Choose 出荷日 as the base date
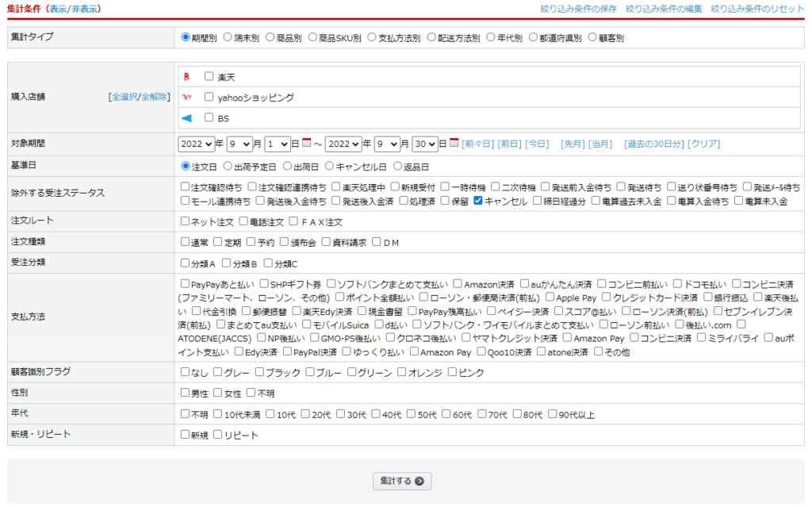 288,167
